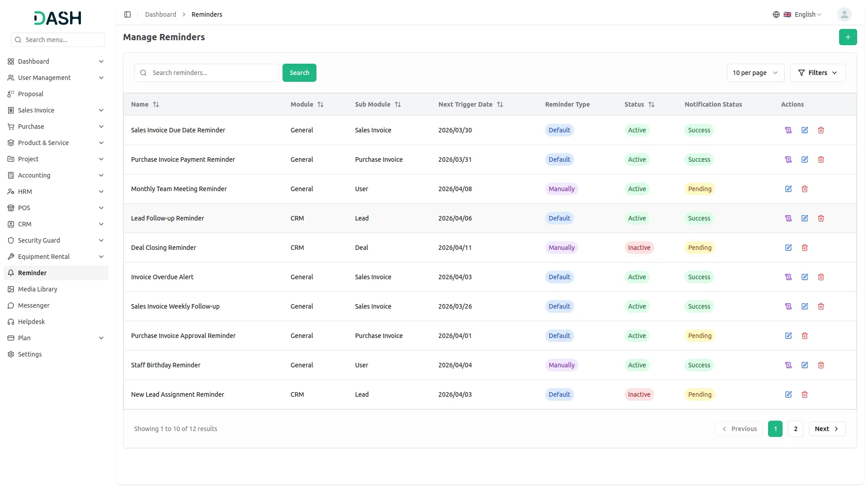Sort by Next Trigger Date column

pos(500,104)
